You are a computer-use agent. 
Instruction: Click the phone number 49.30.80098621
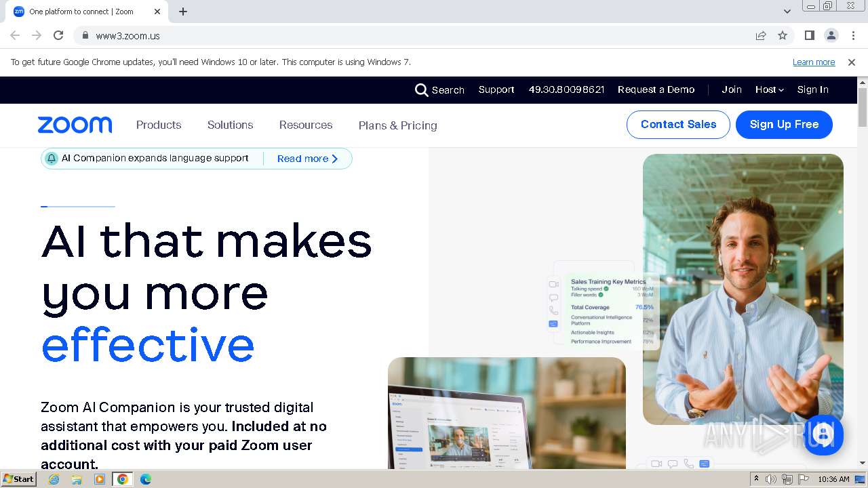(566, 89)
